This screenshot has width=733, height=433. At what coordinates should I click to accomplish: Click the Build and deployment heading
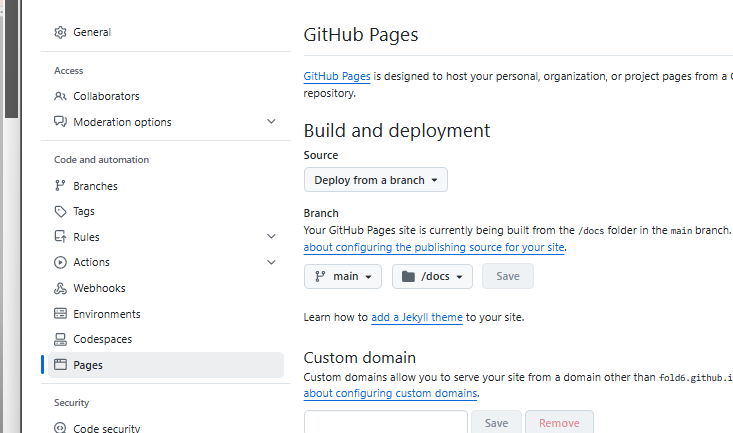tap(397, 130)
